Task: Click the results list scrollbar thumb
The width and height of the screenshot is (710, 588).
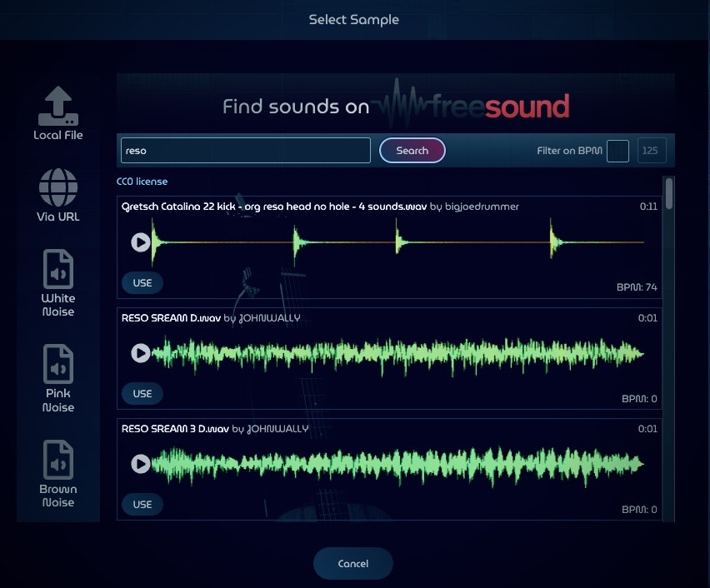Action: point(669,193)
